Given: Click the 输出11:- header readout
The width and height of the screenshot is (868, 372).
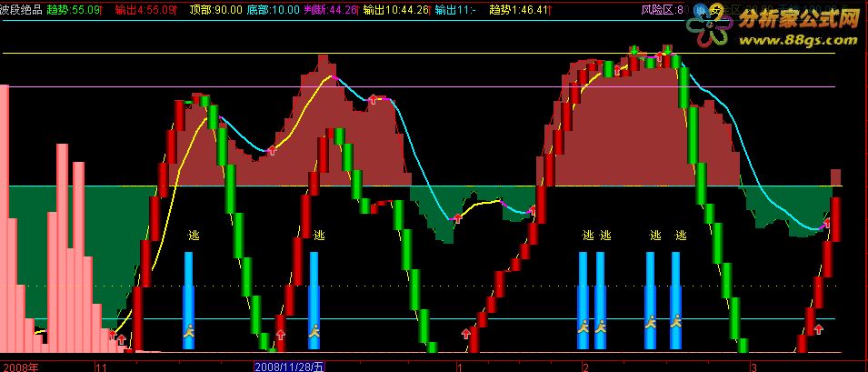Looking at the screenshot, I should pyautogui.click(x=457, y=9).
